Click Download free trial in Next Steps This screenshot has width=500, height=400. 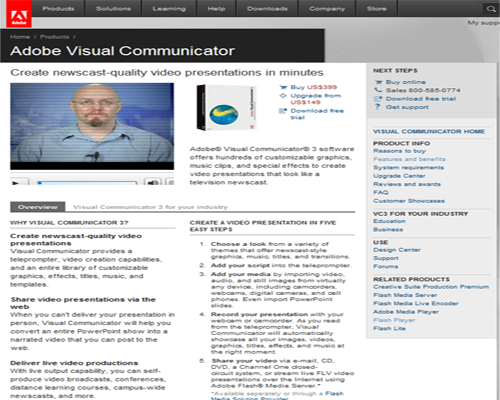(x=421, y=99)
